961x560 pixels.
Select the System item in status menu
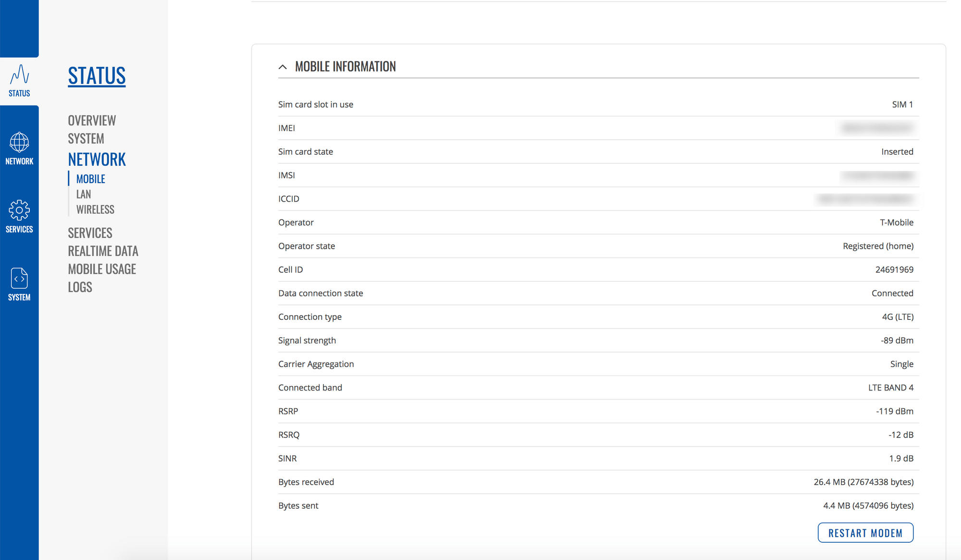[86, 139]
